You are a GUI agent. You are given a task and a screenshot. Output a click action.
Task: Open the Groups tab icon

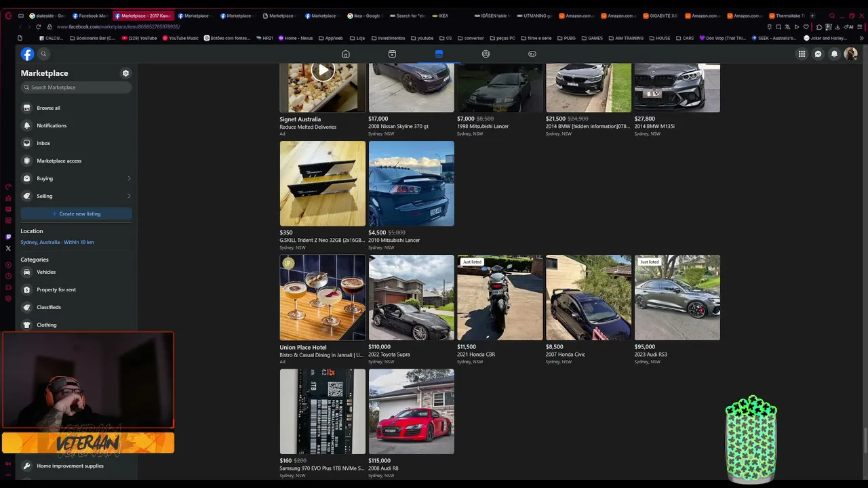tap(486, 54)
